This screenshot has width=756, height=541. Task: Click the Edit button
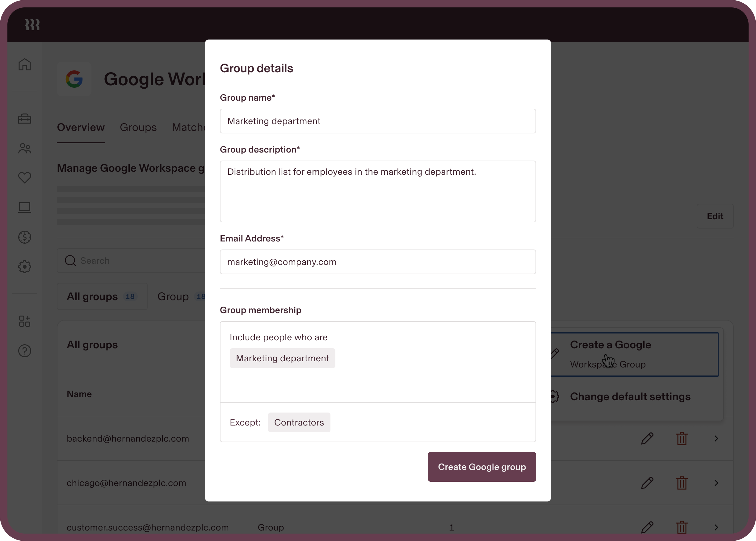pos(715,216)
